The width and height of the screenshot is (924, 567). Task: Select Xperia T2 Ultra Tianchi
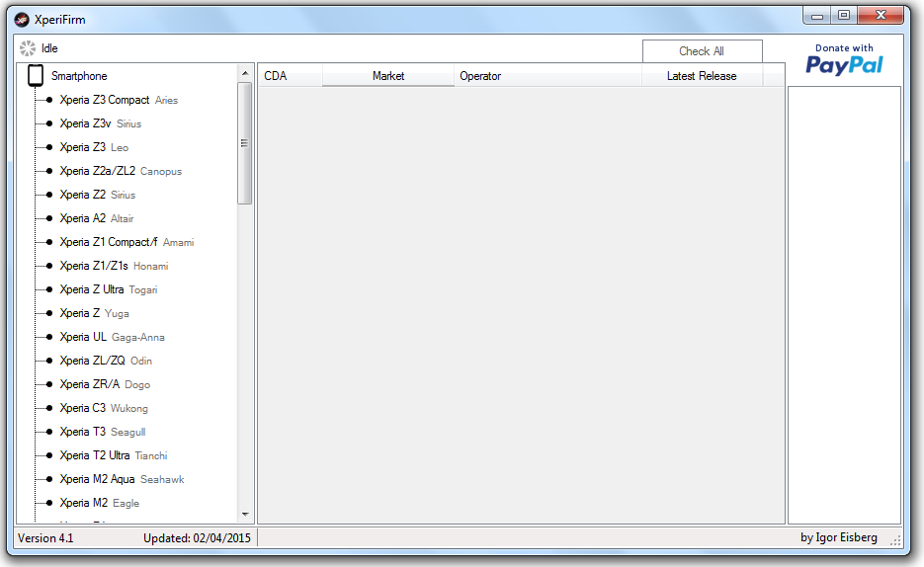[x=114, y=455]
